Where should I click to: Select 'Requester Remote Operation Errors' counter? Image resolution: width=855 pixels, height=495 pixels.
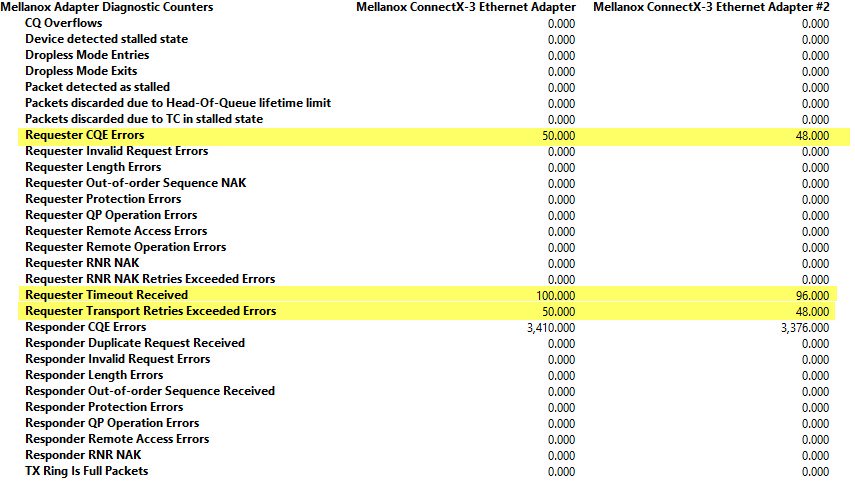(x=125, y=247)
